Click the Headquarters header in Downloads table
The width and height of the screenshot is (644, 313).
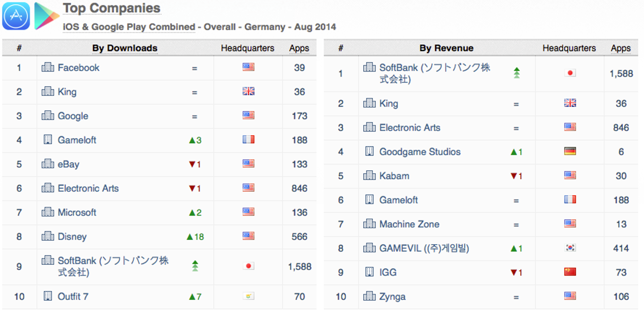(248, 48)
